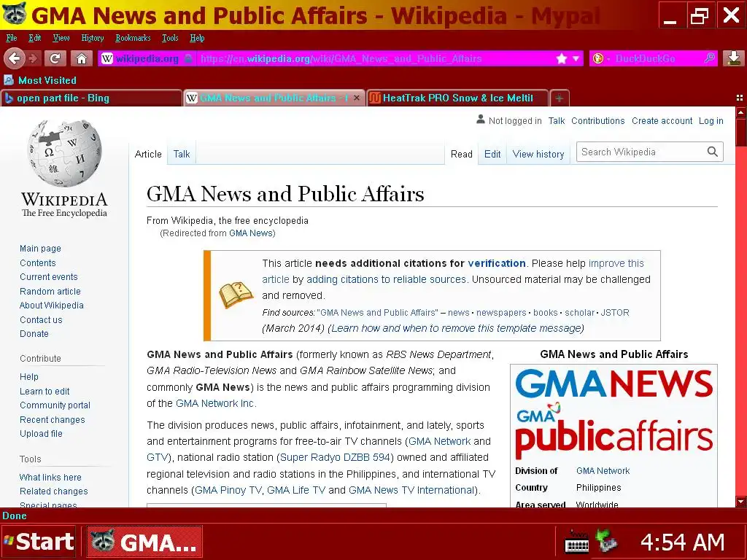Open the JSTOR find sources link
This screenshot has width=747, height=560.
tap(614, 313)
